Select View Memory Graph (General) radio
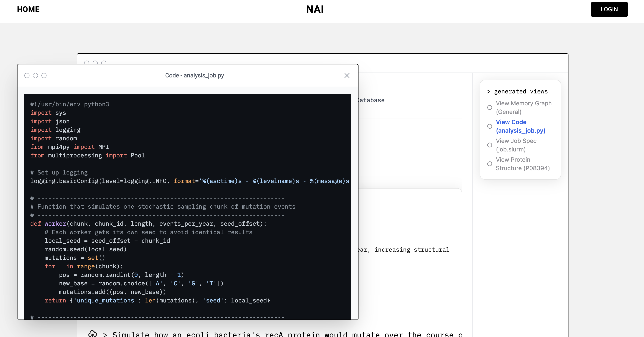The image size is (644, 337). pos(490,107)
